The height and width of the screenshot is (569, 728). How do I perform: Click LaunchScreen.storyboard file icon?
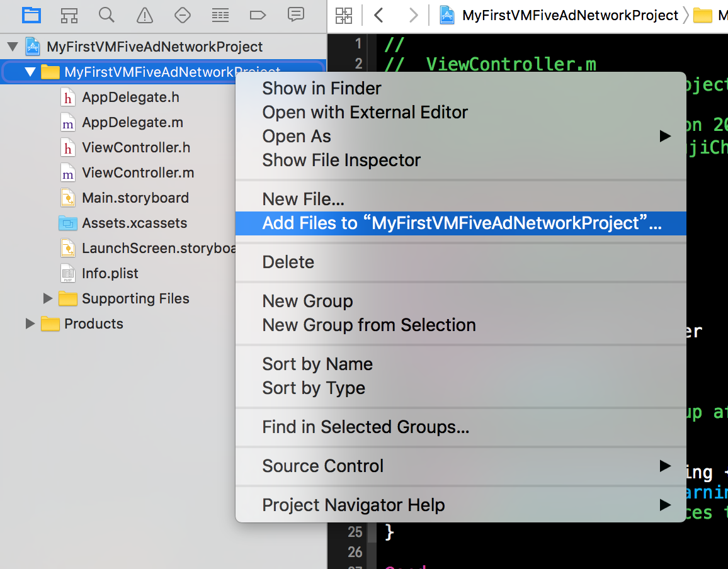68,248
